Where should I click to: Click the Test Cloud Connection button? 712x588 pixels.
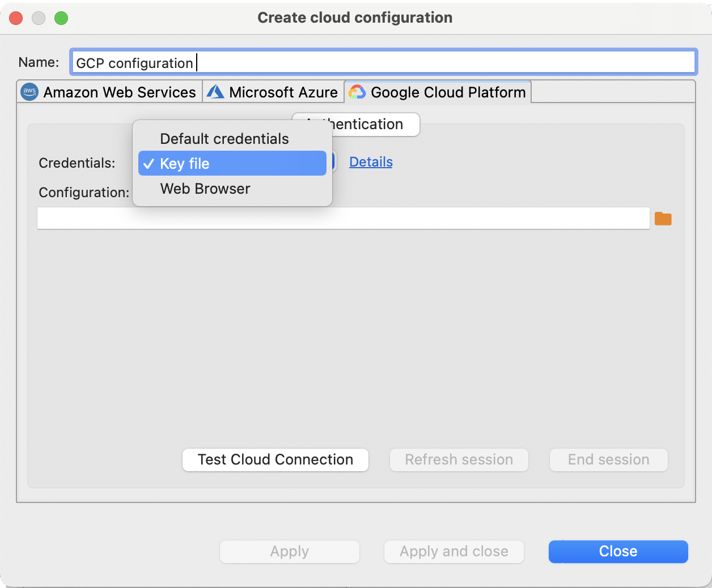[275, 459]
